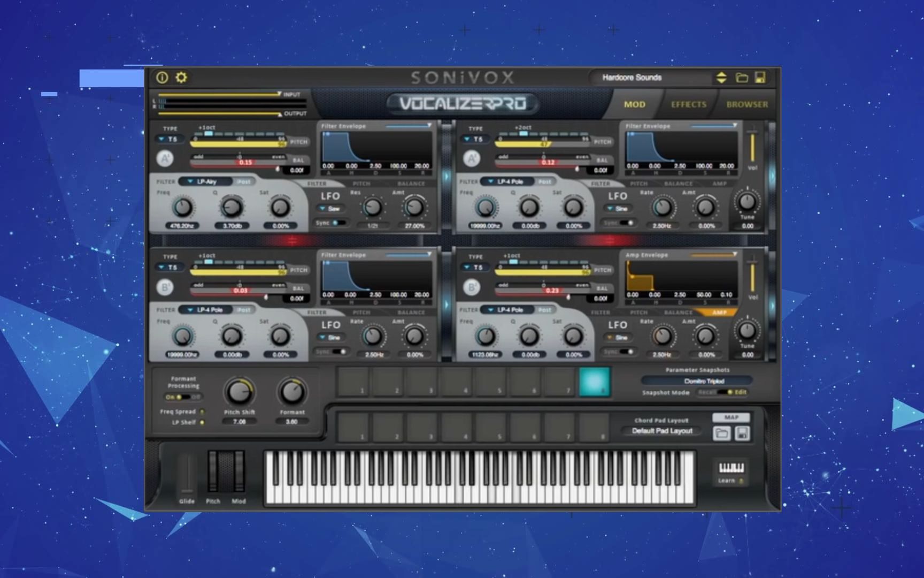
Task: Toggle the Post button on B2 filter
Action: click(545, 310)
